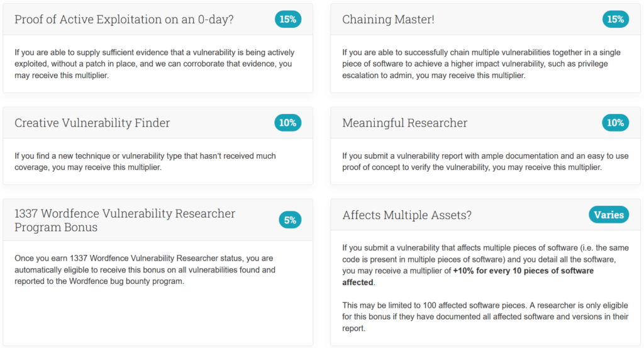The image size is (644, 348).
Task: Select the Creative Vulnerability Finder heading
Action: tap(92, 123)
